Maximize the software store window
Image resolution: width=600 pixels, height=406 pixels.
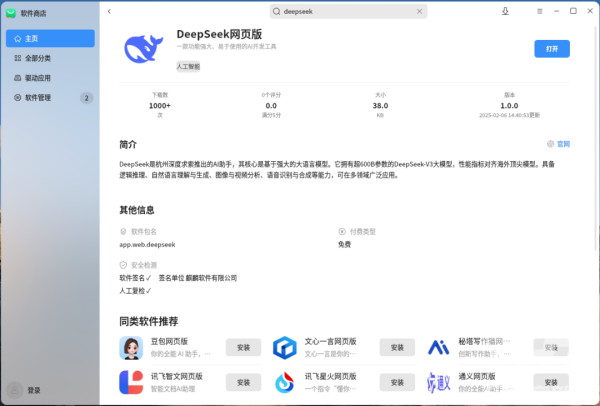[573, 11]
